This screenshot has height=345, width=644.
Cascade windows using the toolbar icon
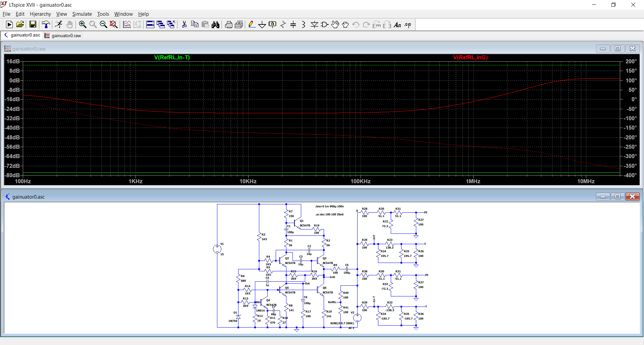161,24
